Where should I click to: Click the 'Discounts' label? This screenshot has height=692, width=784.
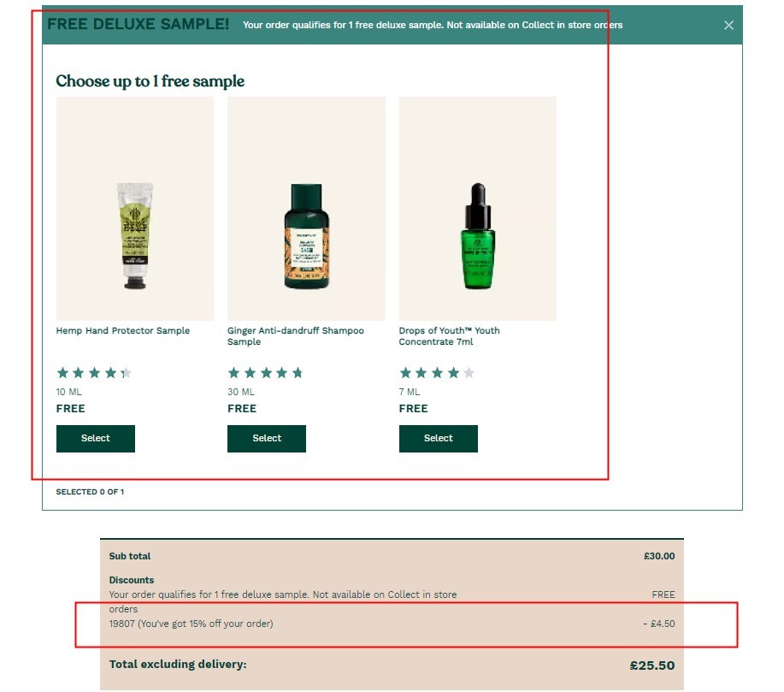click(x=132, y=580)
